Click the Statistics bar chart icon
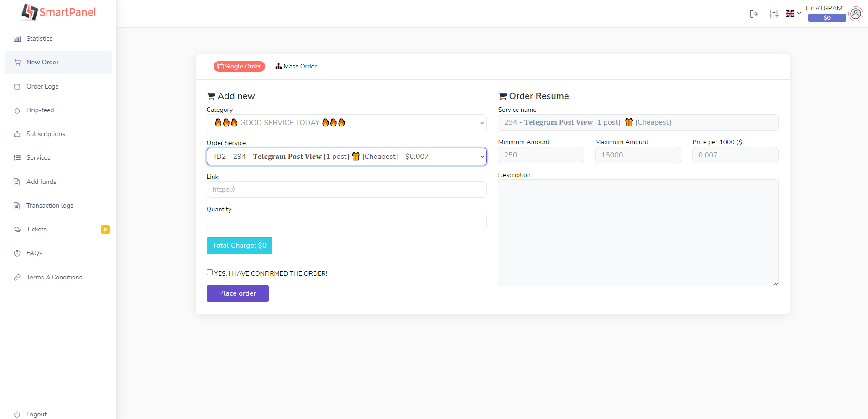 click(17, 38)
